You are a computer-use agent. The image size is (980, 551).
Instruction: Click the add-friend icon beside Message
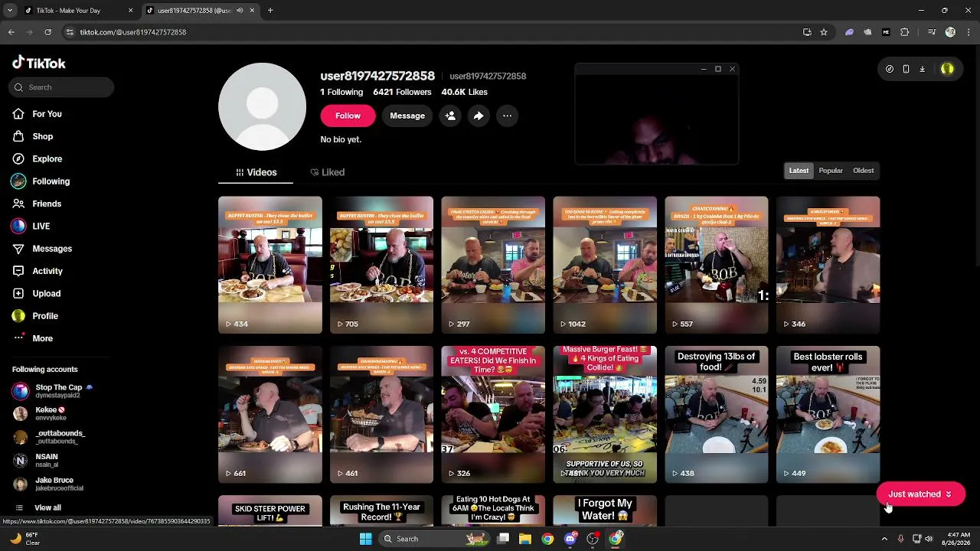coord(450,116)
